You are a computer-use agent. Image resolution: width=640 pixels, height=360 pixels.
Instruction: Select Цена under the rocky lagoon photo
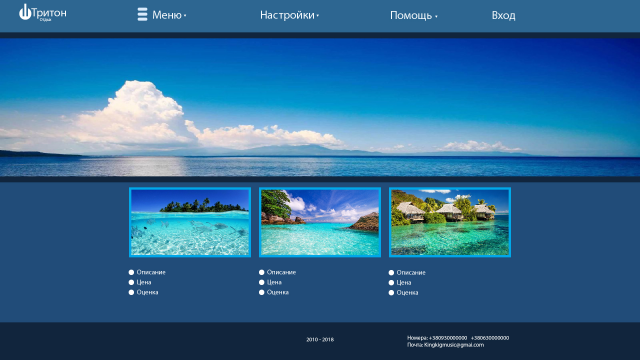click(270, 282)
